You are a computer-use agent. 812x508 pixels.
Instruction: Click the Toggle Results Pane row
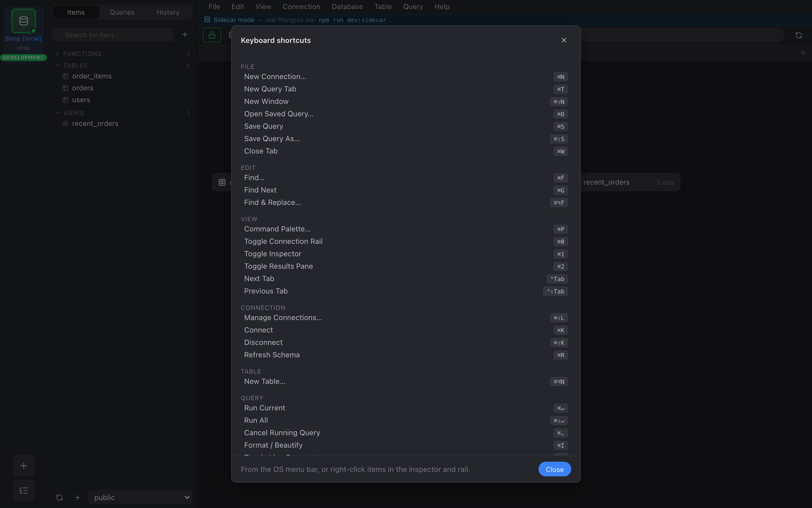[406, 266]
